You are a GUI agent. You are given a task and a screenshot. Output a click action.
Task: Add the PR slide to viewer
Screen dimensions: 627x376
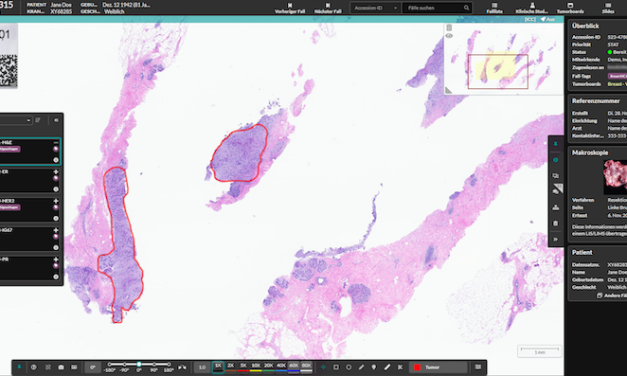pyautogui.click(x=56, y=259)
